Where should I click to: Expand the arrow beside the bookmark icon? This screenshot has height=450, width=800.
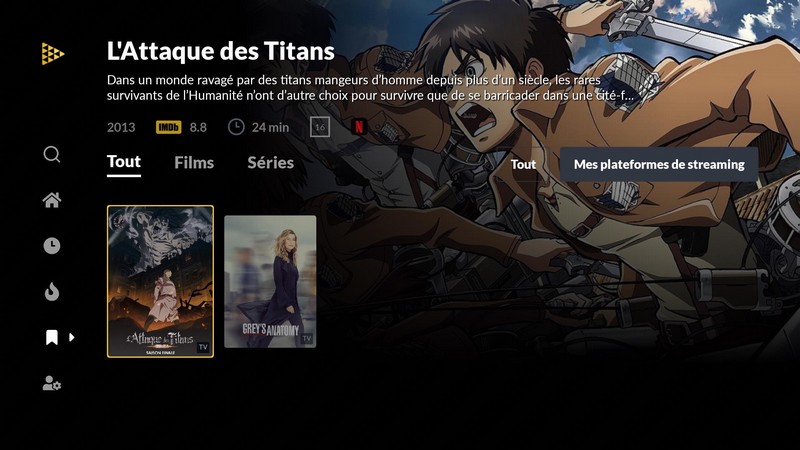tap(72, 337)
